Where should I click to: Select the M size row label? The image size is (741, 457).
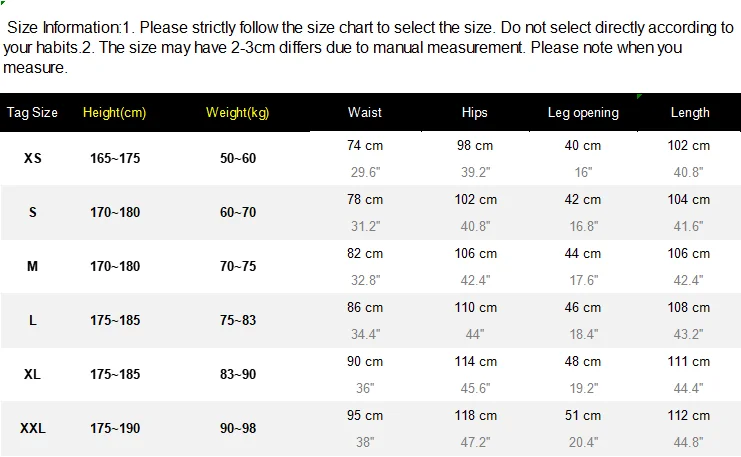click(33, 267)
